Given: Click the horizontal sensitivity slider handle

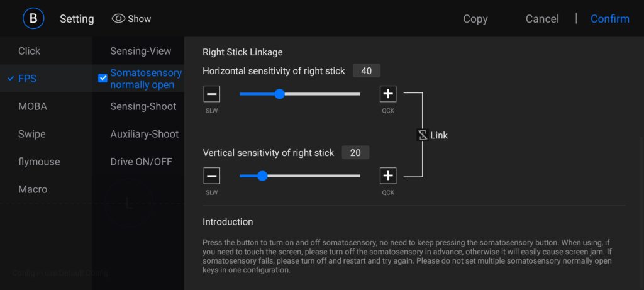Looking at the screenshot, I should pyautogui.click(x=280, y=94).
